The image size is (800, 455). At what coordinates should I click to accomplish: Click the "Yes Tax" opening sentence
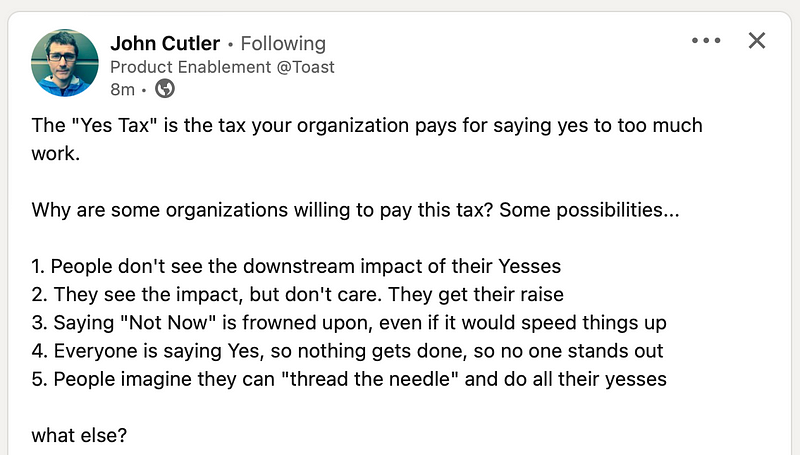coord(367,125)
